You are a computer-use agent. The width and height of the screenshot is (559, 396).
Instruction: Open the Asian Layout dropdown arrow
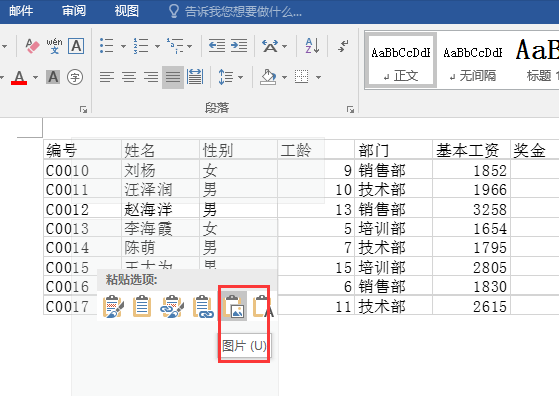284,46
